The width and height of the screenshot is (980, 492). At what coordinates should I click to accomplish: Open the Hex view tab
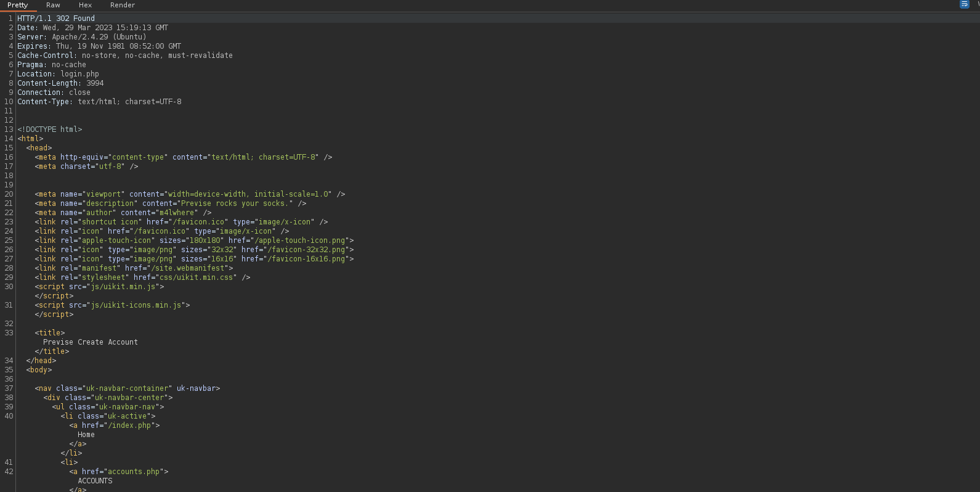85,5
